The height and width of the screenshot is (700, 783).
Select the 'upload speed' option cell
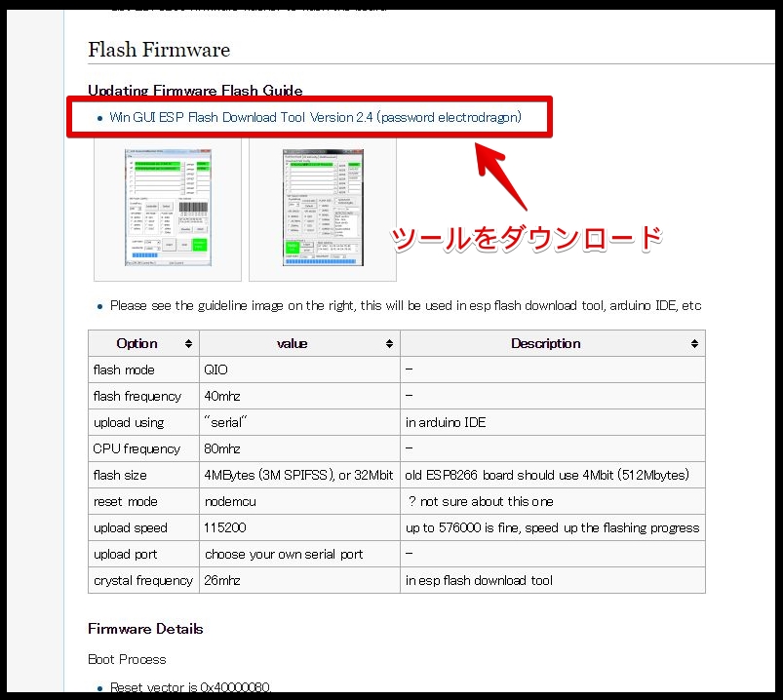tap(143, 528)
